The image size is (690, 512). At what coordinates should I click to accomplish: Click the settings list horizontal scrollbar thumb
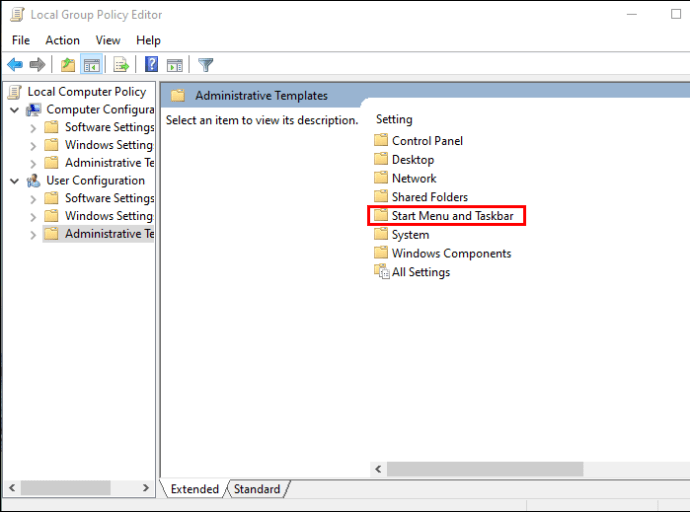485,469
